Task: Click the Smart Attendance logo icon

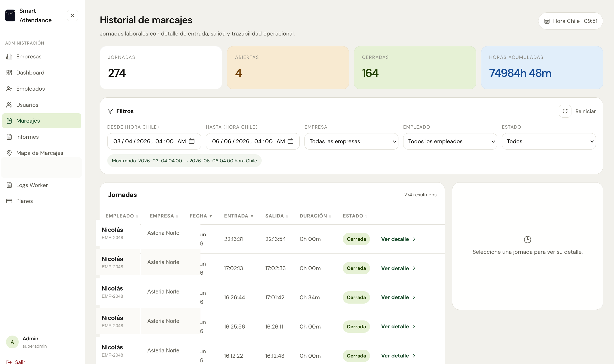Action: click(x=10, y=16)
